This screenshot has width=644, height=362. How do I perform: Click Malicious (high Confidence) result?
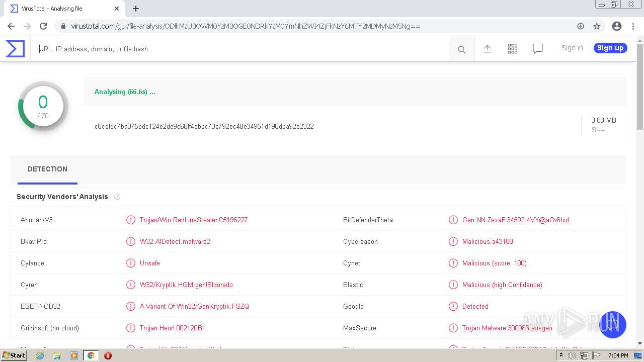[x=502, y=285]
